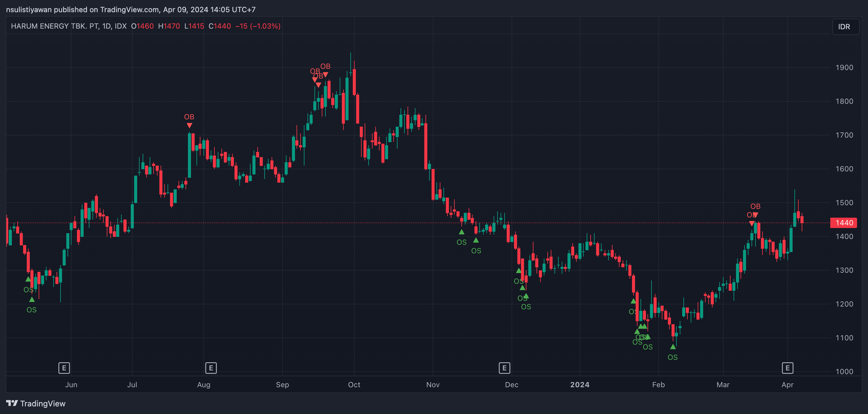Click the −15 (−1.03%) change value
This screenshot has width=868, height=414.
tap(258, 26)
